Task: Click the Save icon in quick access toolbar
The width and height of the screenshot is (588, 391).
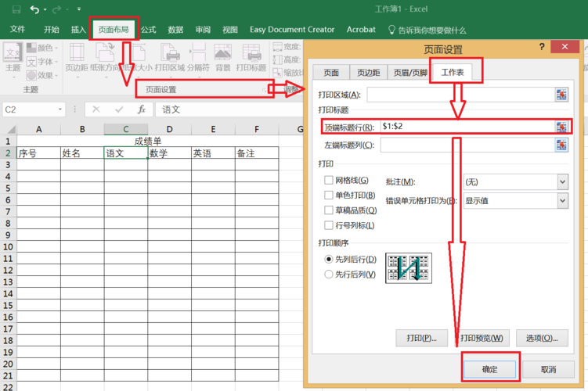Action: [x=16, y=9]
